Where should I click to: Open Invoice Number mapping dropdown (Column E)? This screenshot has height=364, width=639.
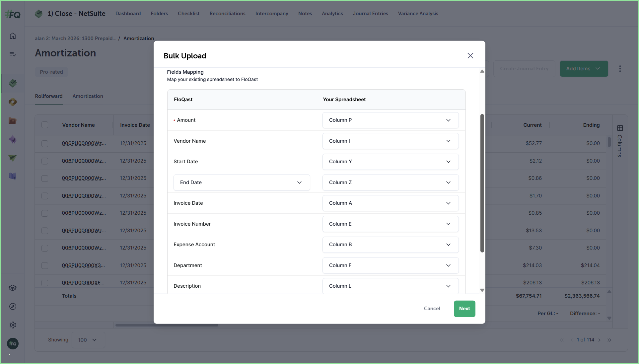click(x=390, y=224)
